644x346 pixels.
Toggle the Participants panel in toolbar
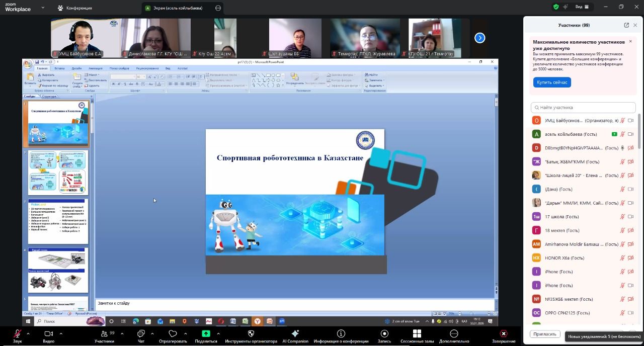[104, 334]
